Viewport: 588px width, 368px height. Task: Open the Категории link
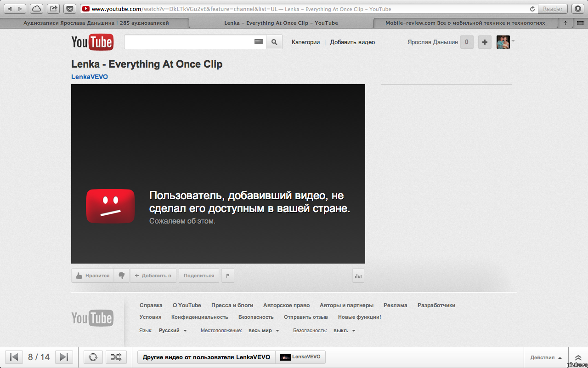(x=305, y=42)
